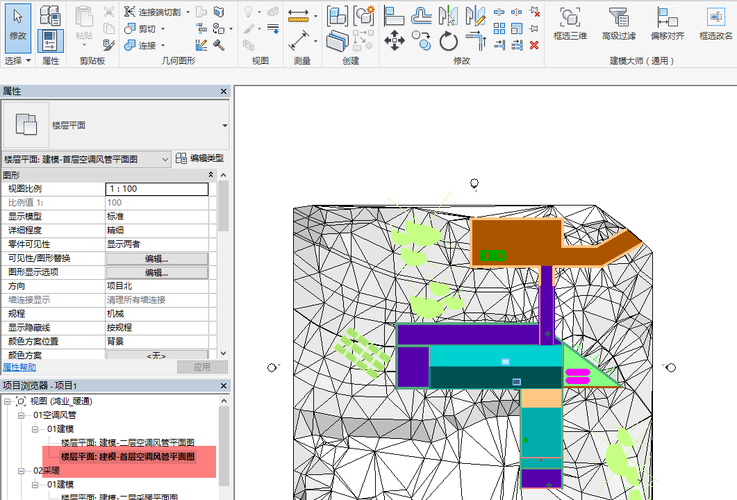Select 建模-二层空调风管平面图 in project browser
The height and width of the screenshot is (500, 737).
click(127, 442)
